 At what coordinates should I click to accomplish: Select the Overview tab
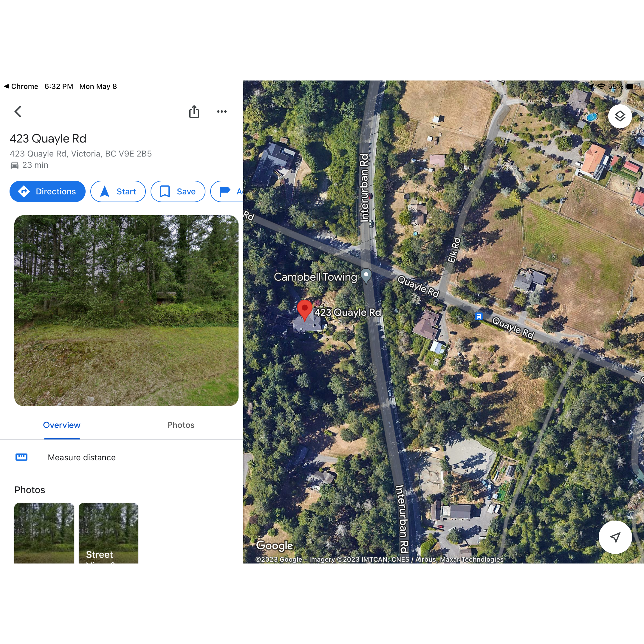tap(62, 425)
